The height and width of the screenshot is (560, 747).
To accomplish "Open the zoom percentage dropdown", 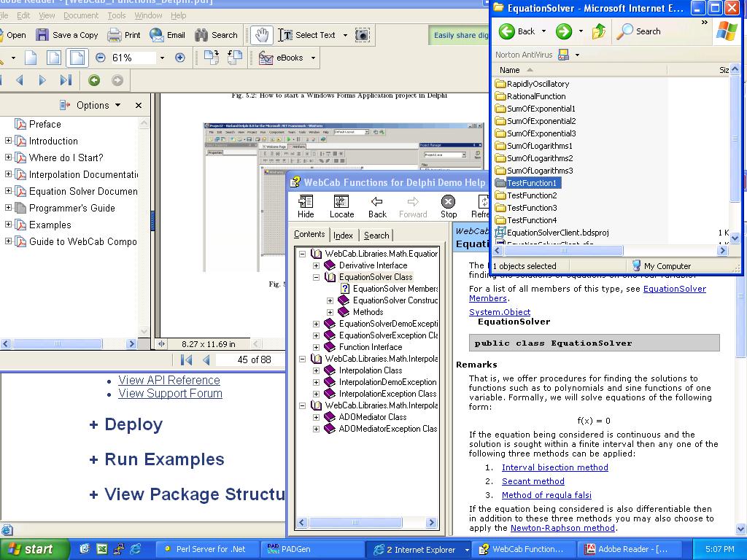I will pyautogui.click(x=162, y=58).
